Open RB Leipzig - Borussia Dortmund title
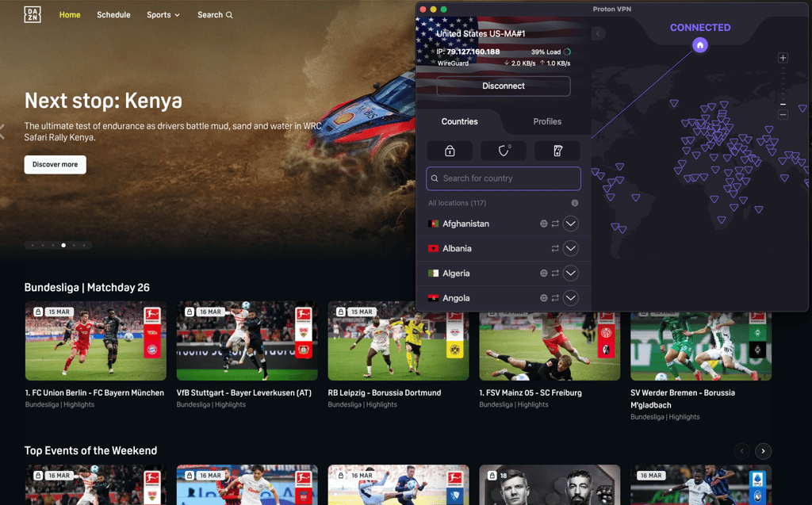This screenshot has width=812, height=505. [x=385, y=393]
